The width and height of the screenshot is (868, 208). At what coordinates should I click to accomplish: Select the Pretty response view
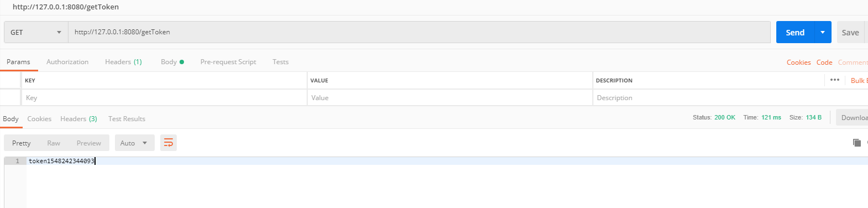22,143
